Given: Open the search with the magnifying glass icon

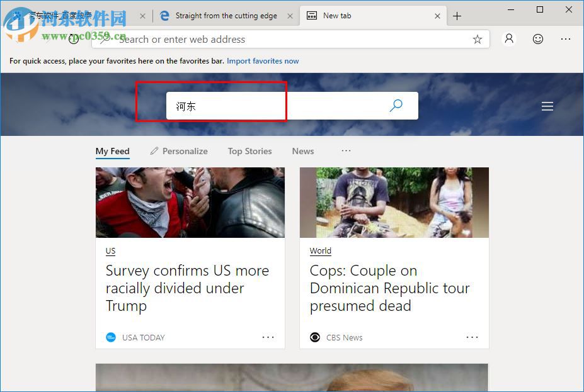Looking at the screenshot, I should pyautogui.click(x=396, y=105).
